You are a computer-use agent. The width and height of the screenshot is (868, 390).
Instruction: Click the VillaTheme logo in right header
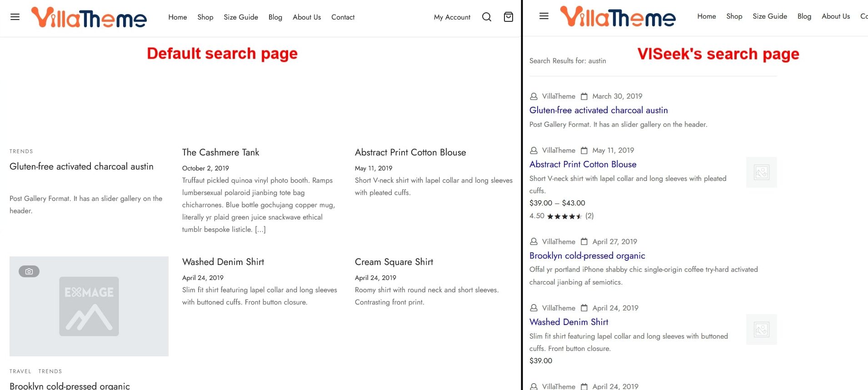pos(618,17)
